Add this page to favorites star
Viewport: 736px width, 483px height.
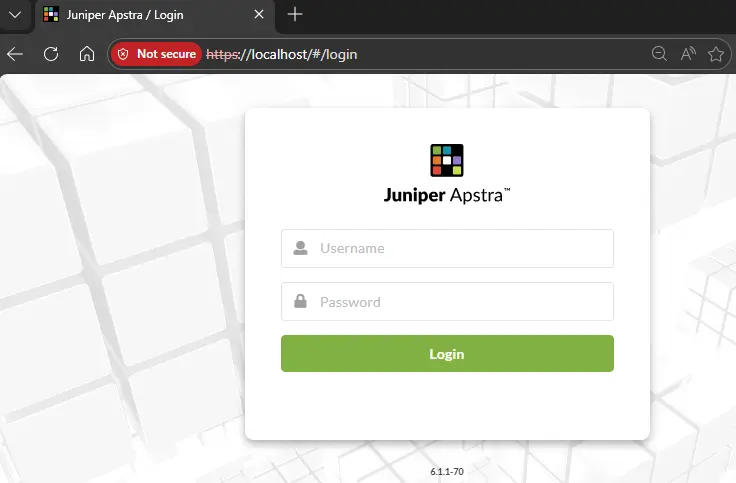716,54
